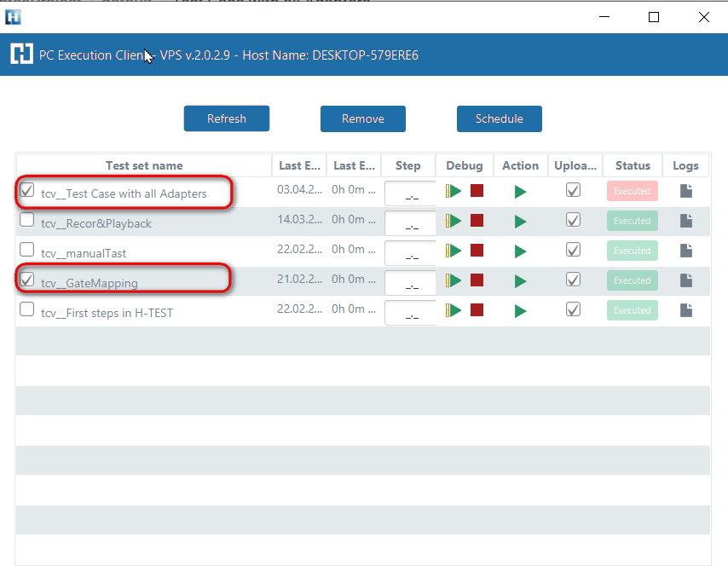Start debug run for tcv__manualTast
Screen dimensions: 728x583
coord(454,251)
